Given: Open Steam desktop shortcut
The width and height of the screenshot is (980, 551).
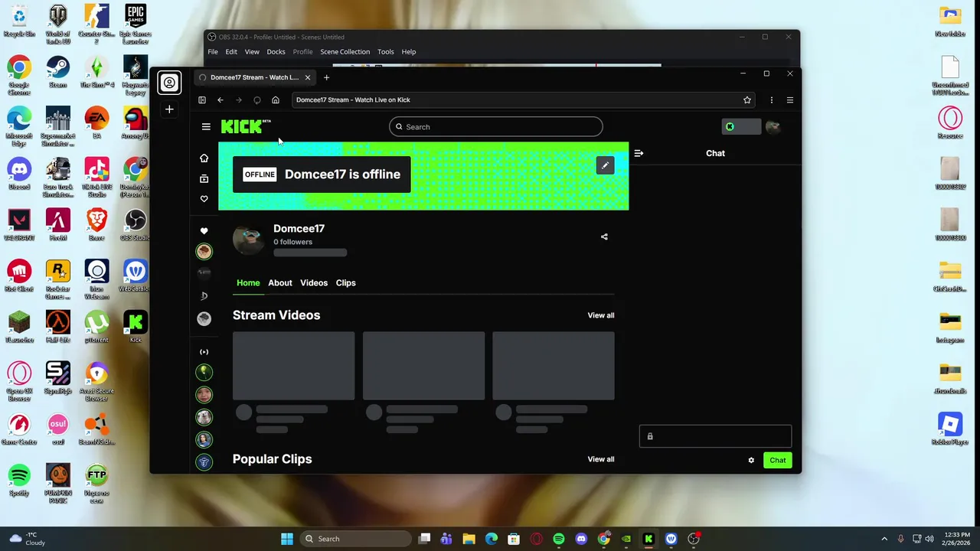Looking at the screenshot, I should (58, 73).
